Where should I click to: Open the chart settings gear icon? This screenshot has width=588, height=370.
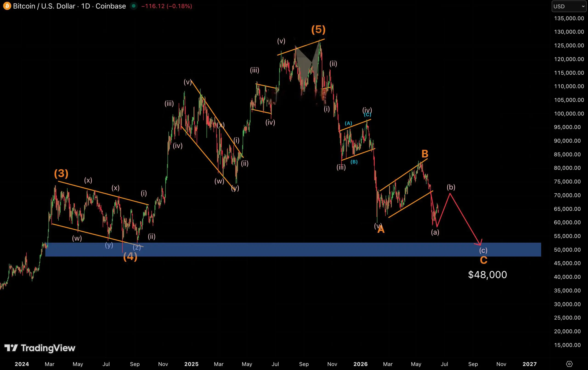569,364
